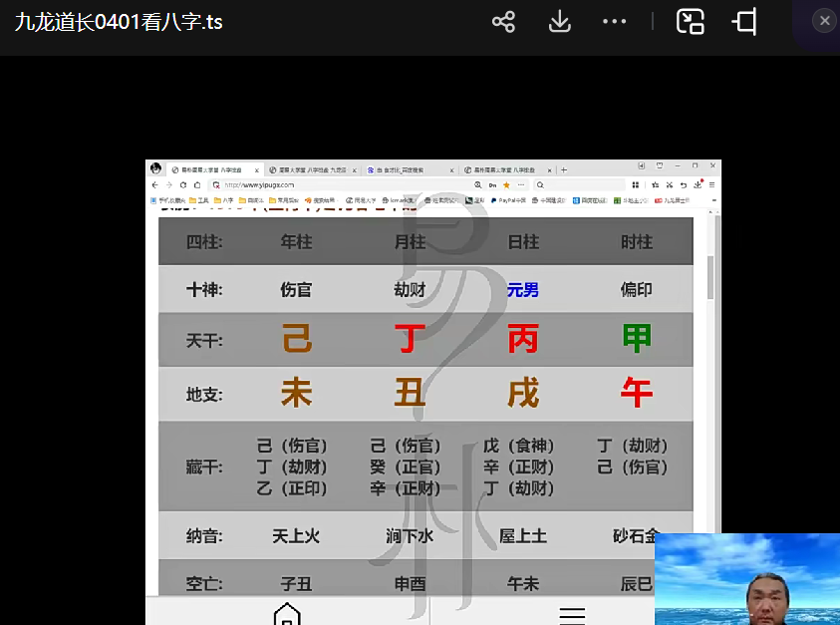Click the 元男 day master label

coord(523,290)
